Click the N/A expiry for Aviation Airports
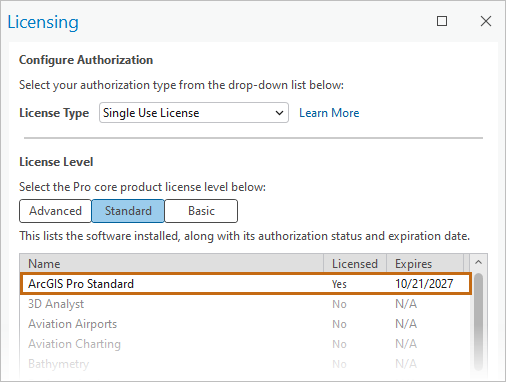The image size is (506, 382). point(406,324)
